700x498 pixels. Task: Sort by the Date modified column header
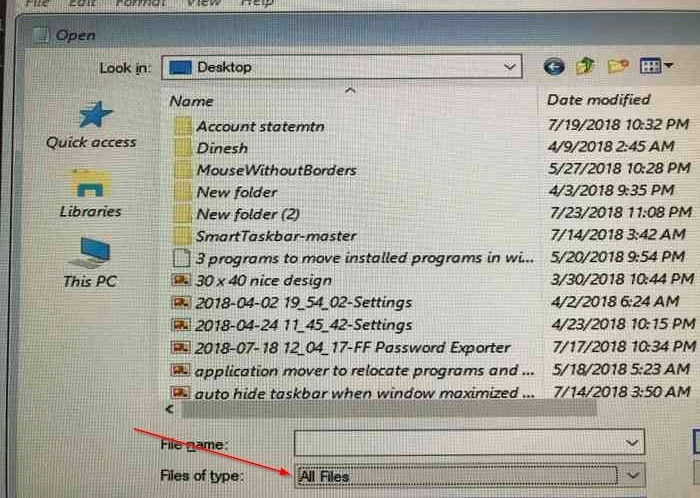pos(598,100)
